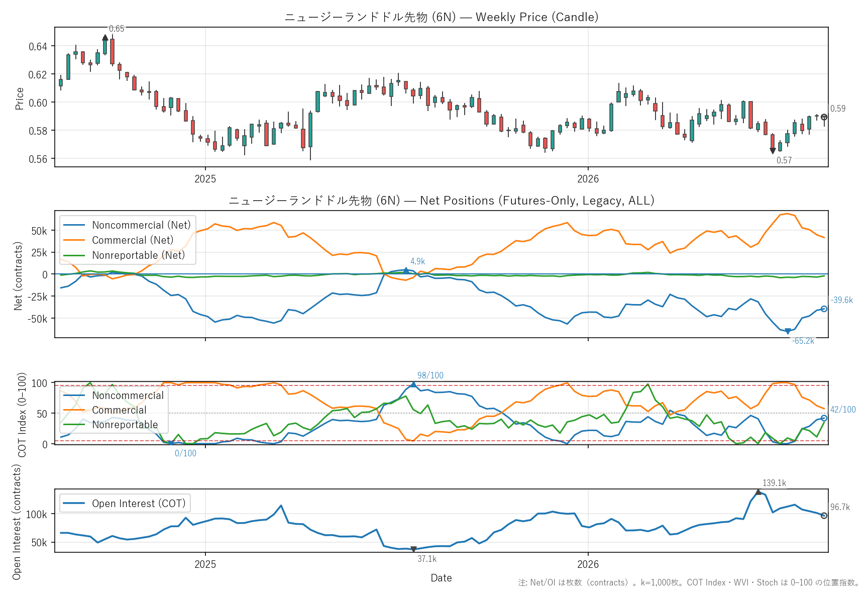This screenshot has width=868, height=593.
Task: Click the blue Noncommercial (Net) legend line sample
Action: 74,225
